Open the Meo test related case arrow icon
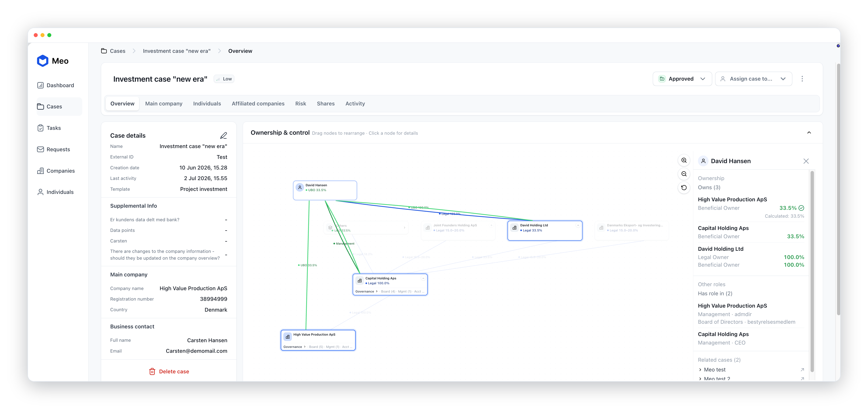The image size is (868, 409). click(x=802, y=370)
